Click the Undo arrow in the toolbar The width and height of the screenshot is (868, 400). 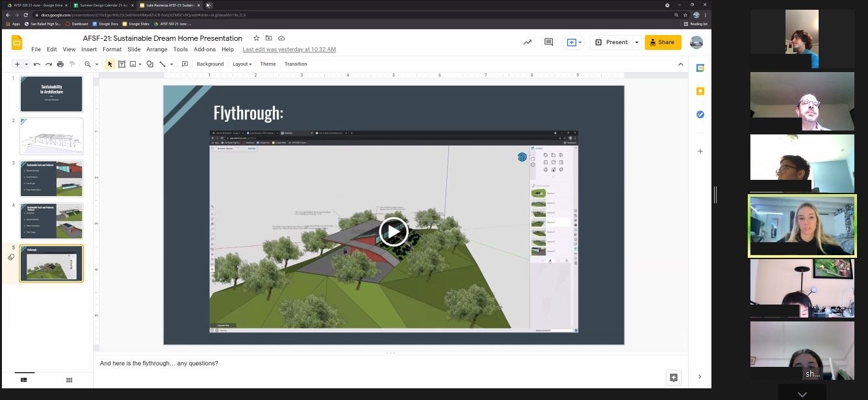(37, 64)
